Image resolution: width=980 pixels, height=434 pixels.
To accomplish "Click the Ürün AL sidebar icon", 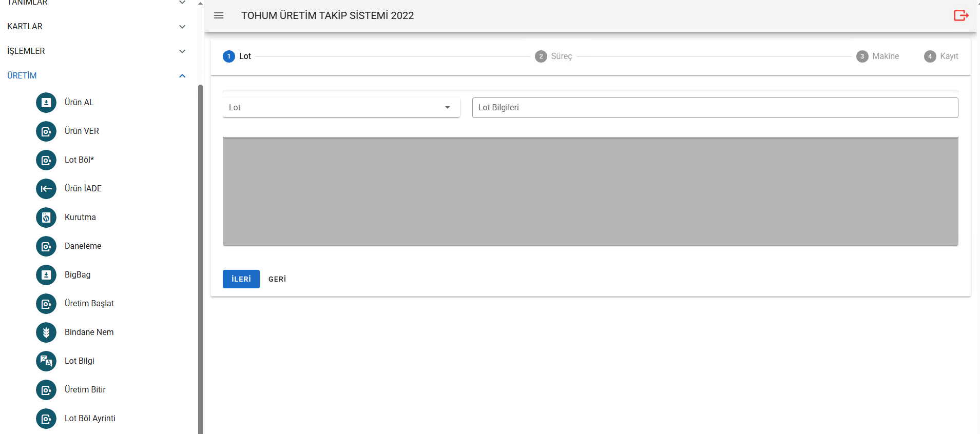I will (x=46, y=103).
